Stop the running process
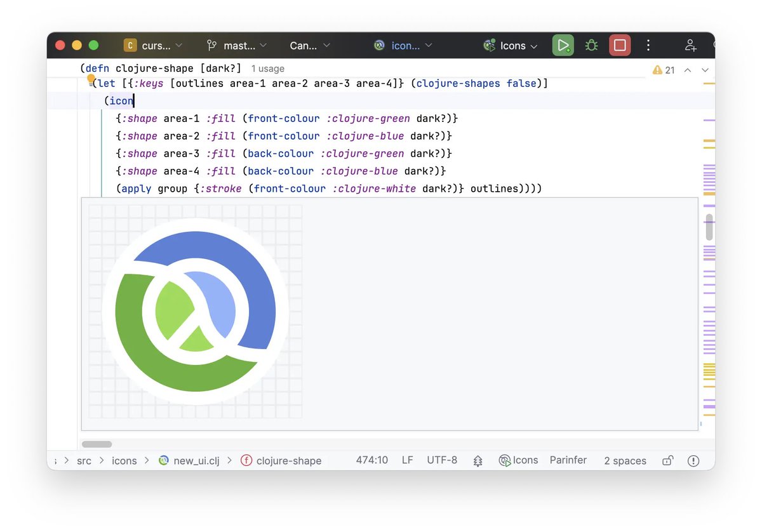This screenshot has height=532, width=762. [x=620, y=45]
